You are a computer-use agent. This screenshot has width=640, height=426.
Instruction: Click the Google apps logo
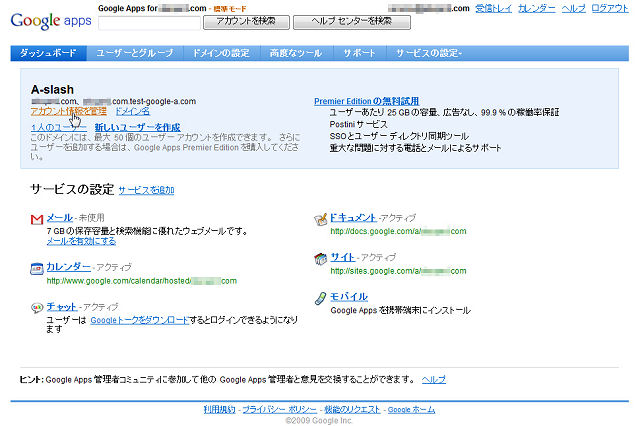[x=51, y=21]
